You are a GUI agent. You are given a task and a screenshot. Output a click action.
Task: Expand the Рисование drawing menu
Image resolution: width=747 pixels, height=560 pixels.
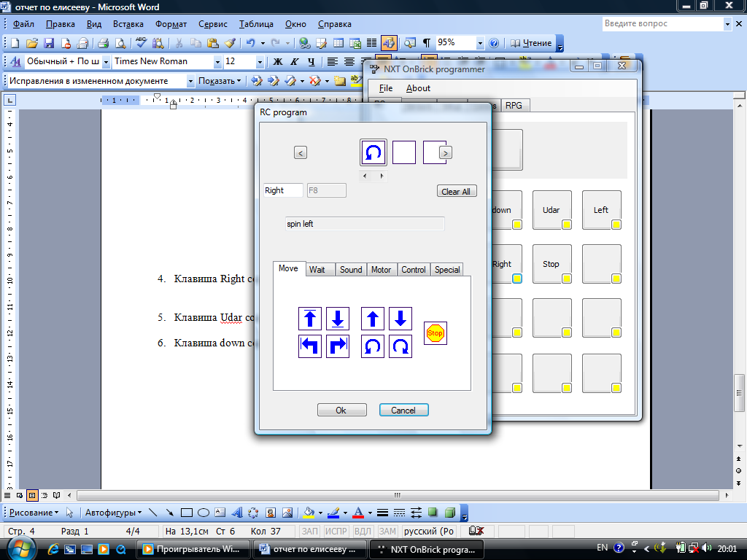(34, 513)
